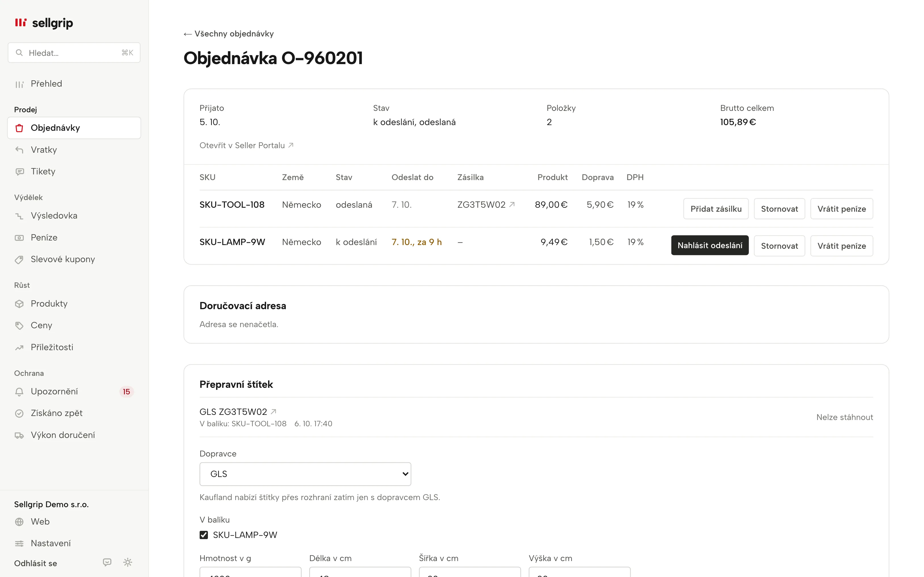Open tracking arrow next to GLS ZG3T5W02
Viewport: 924px width, 577px height.
tap(273, 412)
